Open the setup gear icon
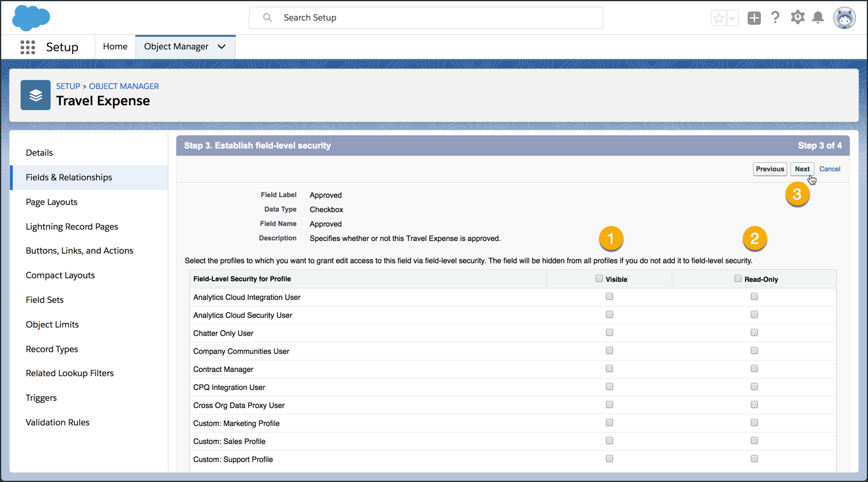Image resolution: width=868 pixels, height=482 pixels. click(x=797, y=17)
